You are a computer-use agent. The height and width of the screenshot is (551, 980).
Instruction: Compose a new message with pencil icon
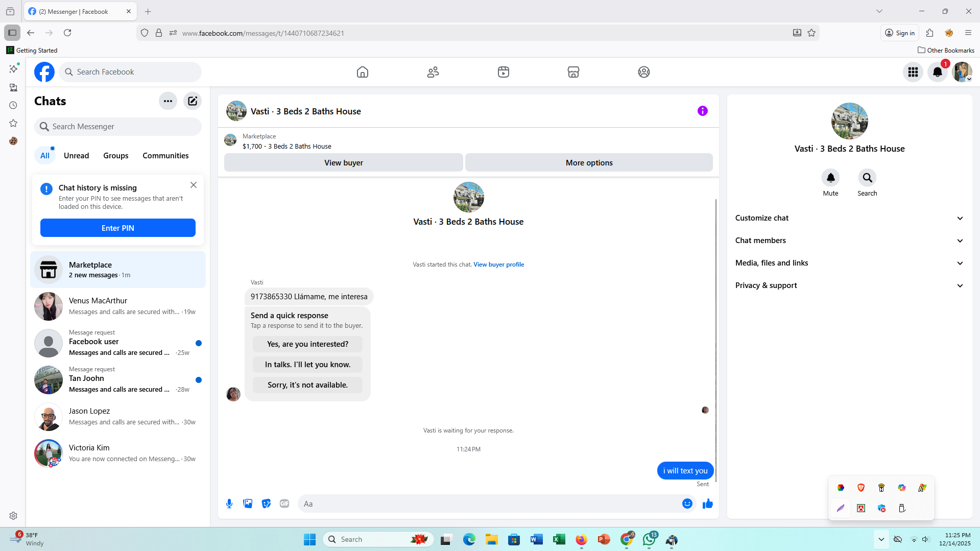coord(193,101)
